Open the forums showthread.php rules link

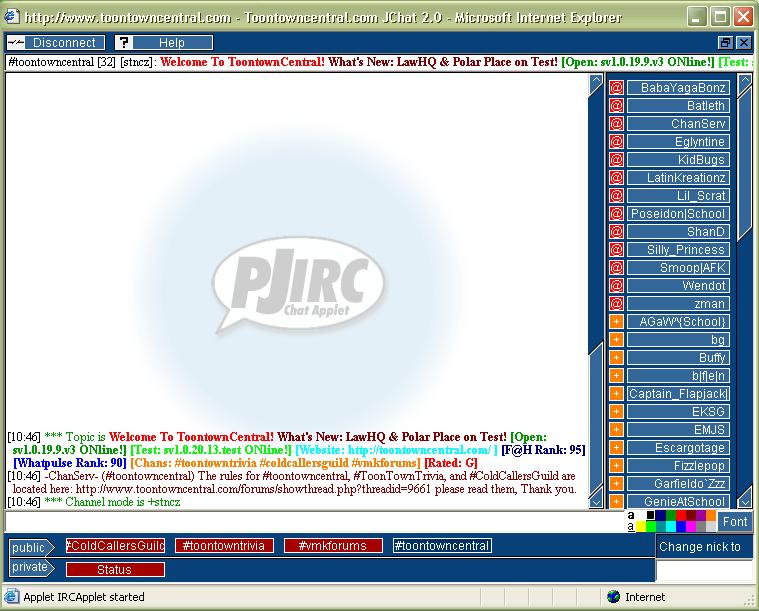click(253, 489)
